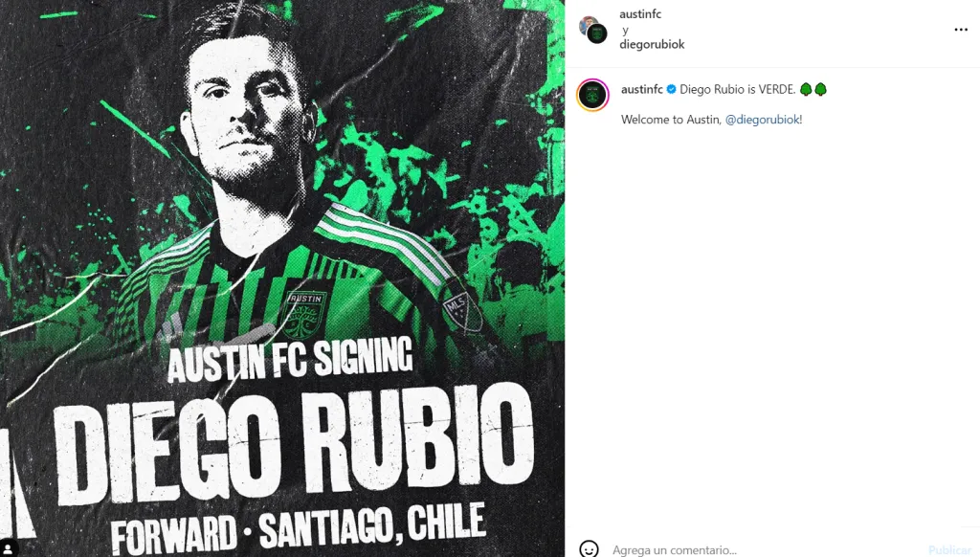Click the Publicar button
This screenshot has width=980, height=557.
click(x=949, y=550)
